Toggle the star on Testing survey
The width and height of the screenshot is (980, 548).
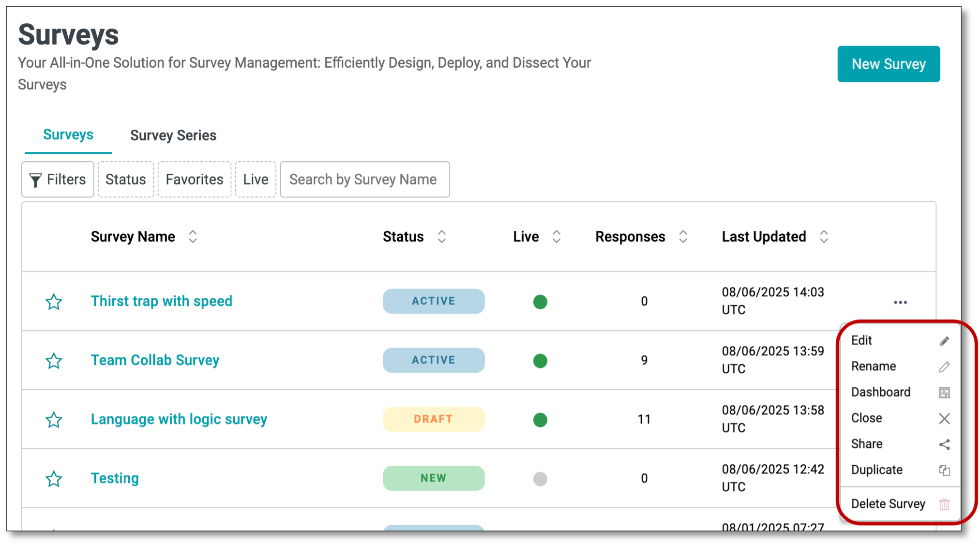54,479
